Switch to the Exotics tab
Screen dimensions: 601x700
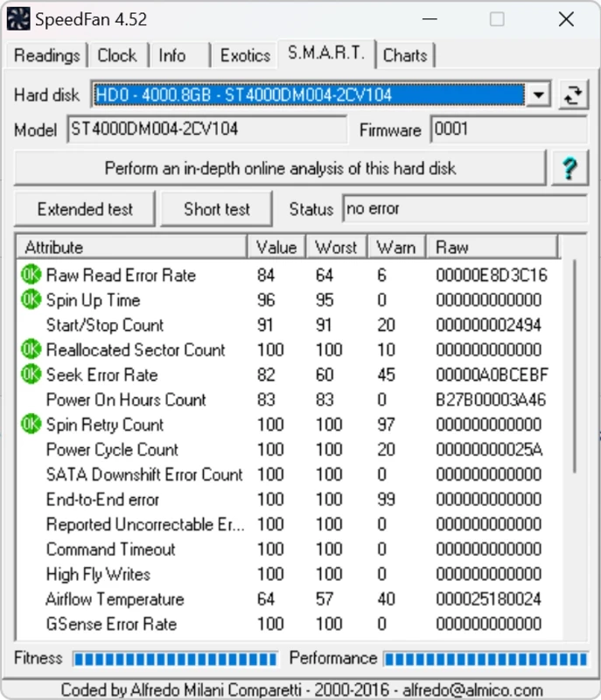245,55
